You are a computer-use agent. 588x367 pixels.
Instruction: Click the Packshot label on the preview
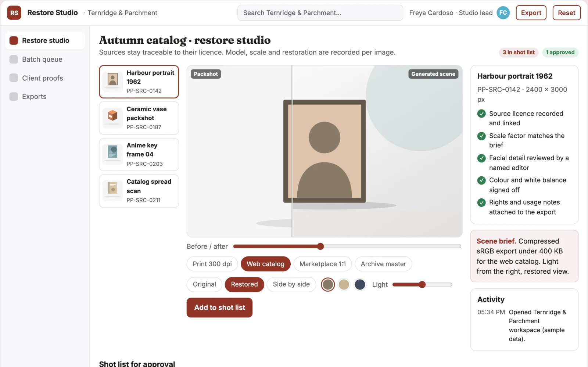(206, 74)
